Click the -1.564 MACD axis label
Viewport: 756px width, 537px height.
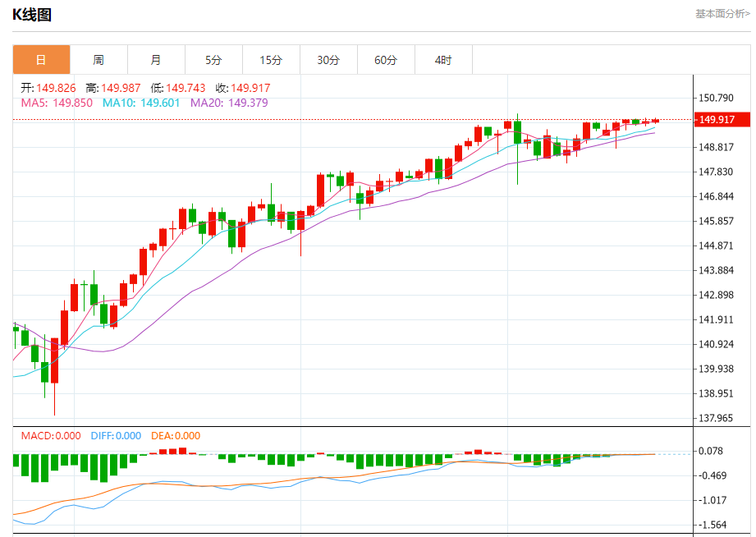point(712,525)
